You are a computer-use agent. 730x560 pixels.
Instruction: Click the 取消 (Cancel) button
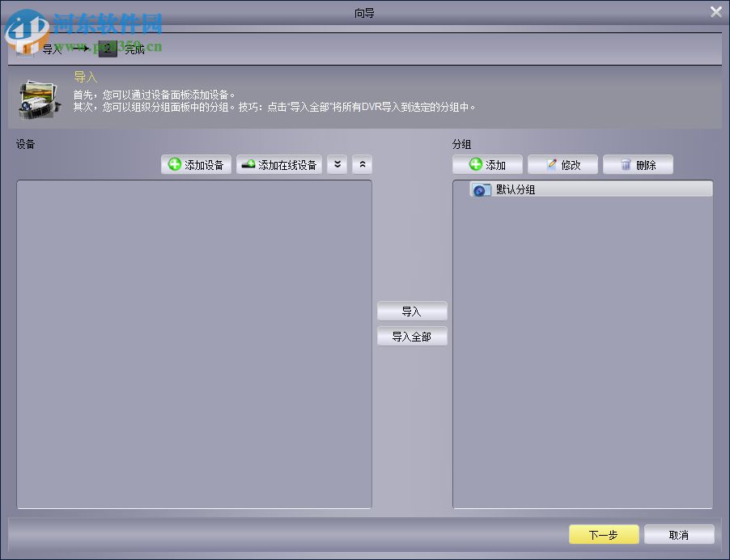(x=680, y=534)
